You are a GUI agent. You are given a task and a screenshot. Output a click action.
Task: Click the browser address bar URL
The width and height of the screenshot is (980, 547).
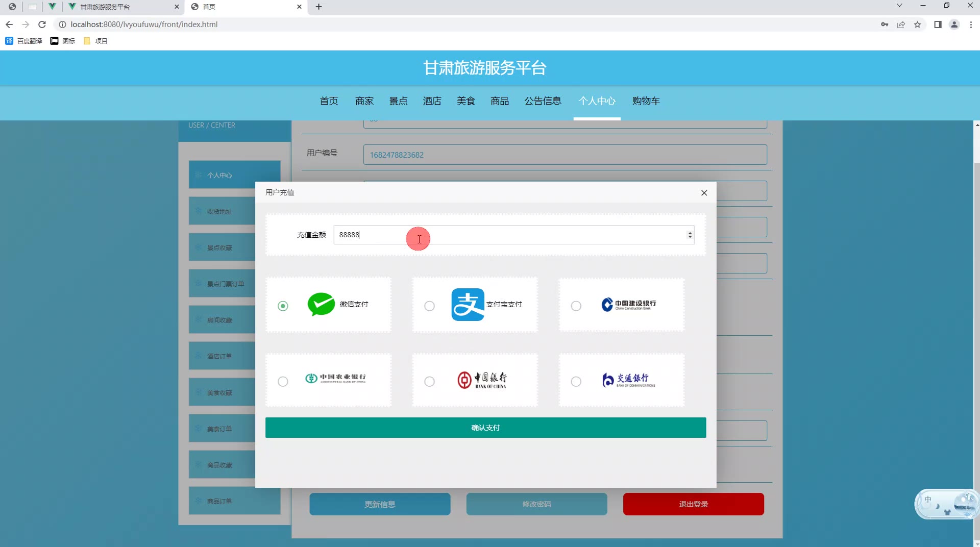coord(144,24)
